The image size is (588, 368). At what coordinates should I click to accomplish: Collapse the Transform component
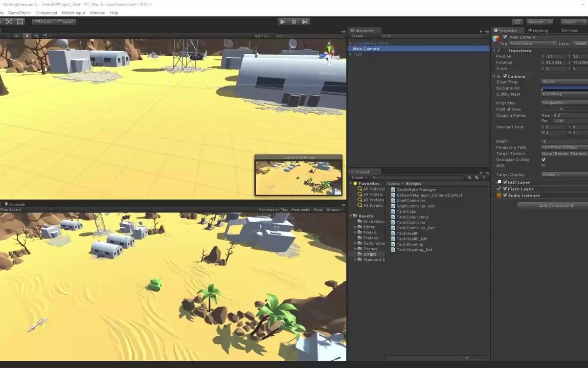[x=494, y=51]
